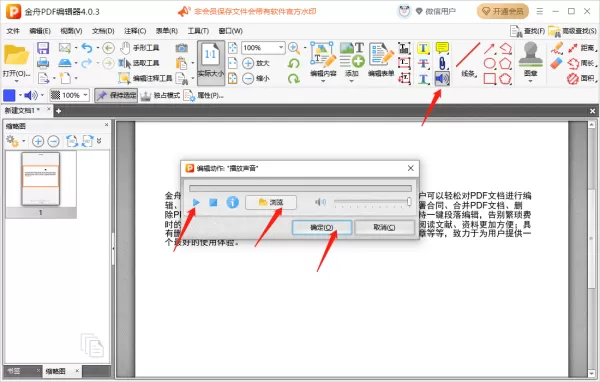Click the 浏览 browse button in dialog
The width and height of the screenshot is (600, 382).
pos(271,202)
